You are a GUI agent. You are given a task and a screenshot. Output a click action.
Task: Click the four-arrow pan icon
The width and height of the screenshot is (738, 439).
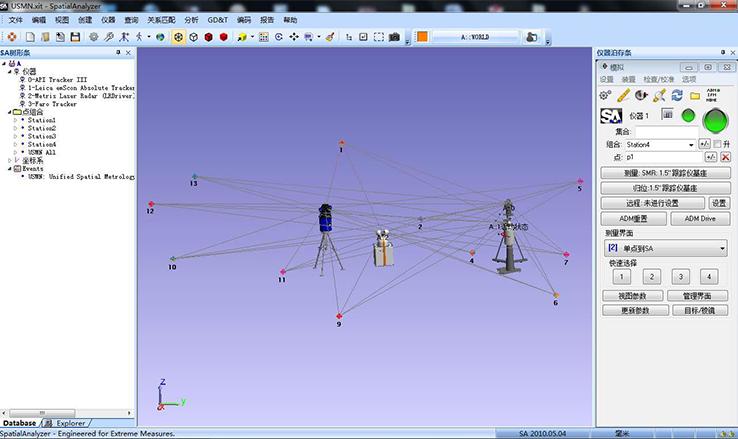pos(294,37)
